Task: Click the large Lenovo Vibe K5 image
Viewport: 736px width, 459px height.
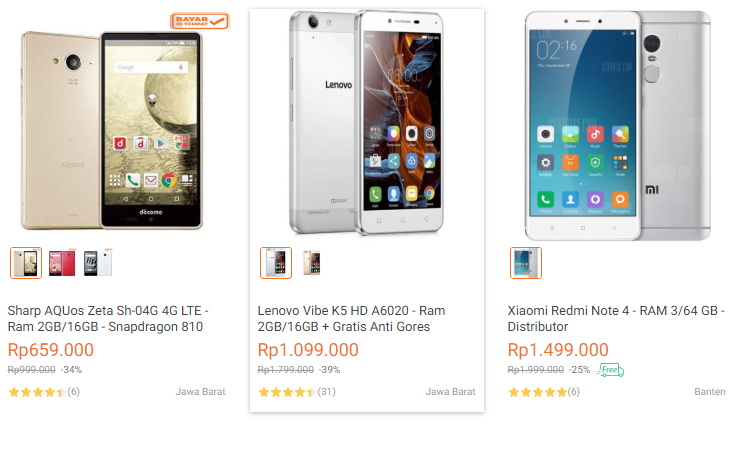Action: pos(366,123)
